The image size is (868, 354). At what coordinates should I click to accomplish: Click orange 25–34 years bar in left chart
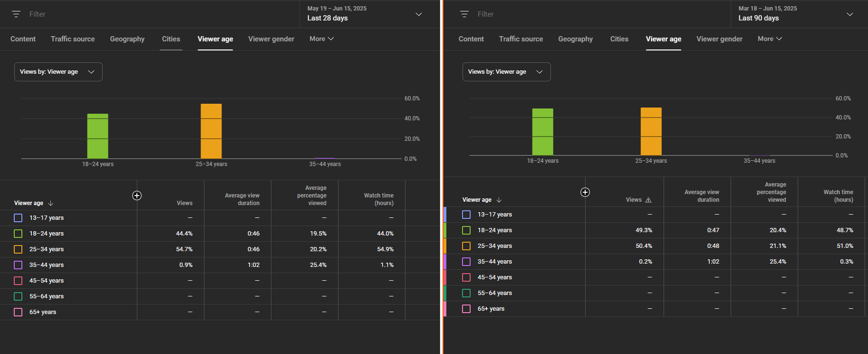click(211, 131)
